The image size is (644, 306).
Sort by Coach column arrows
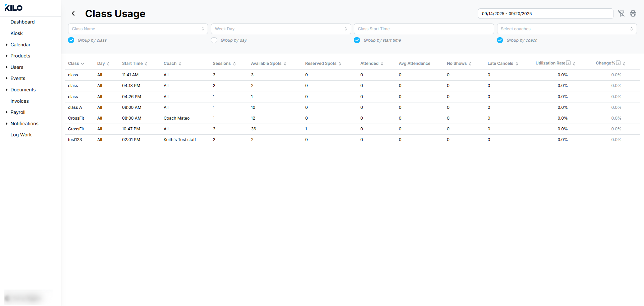180,64
